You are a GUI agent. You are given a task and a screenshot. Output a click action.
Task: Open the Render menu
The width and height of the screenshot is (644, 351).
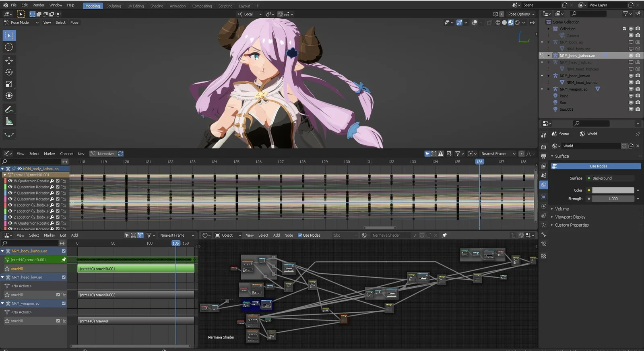(x=38, y=5)
